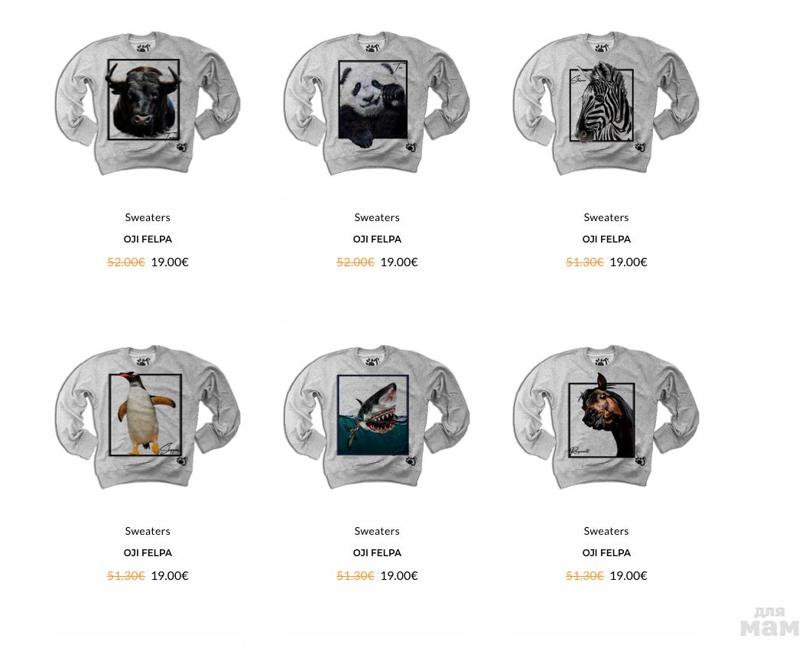Click OJI FELPA title under horse sweater
Image resolution: width=812 pixels, height=648 pixels.
coord(606,553)
